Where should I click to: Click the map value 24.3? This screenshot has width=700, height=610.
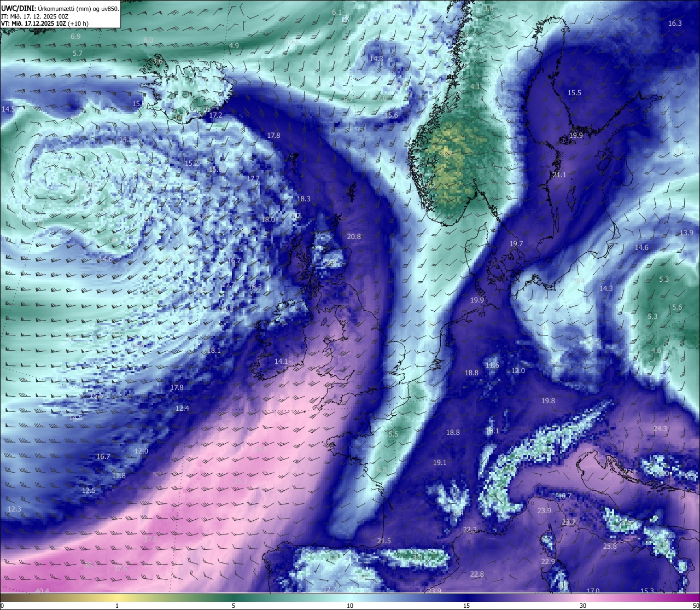(x=660, y=429)
